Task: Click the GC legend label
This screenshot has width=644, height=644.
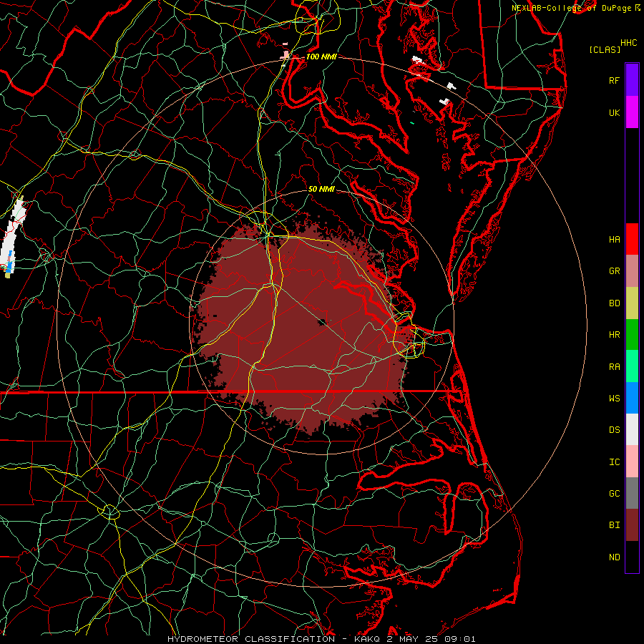Action: pos(614,494)
